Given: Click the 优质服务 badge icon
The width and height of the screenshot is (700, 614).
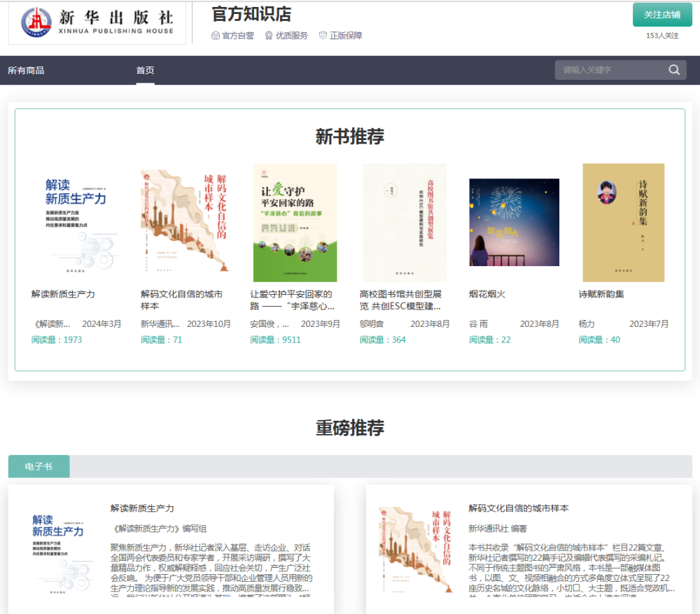Looking at the screenshot, I should pos(269,36).
